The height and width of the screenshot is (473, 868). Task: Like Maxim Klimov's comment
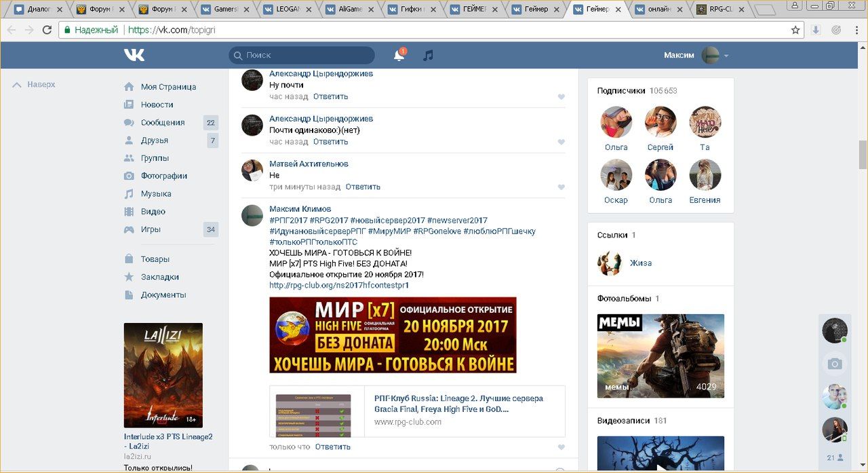click(561, 447)
